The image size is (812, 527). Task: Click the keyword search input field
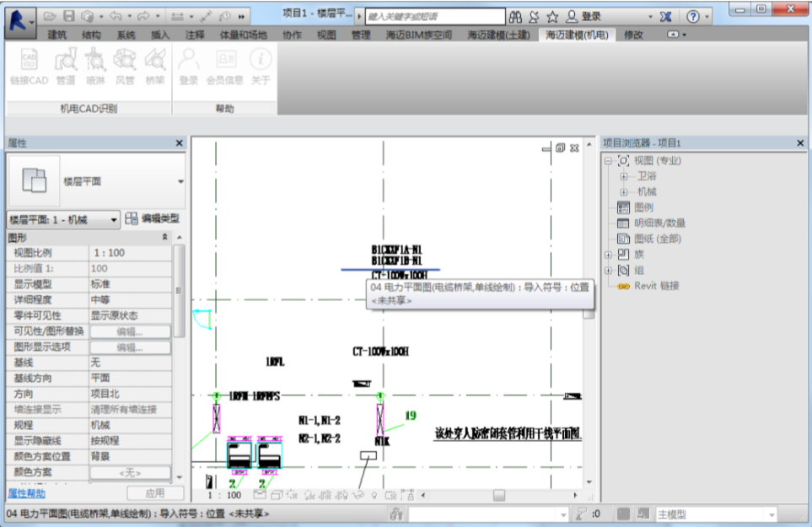(435, 17)
